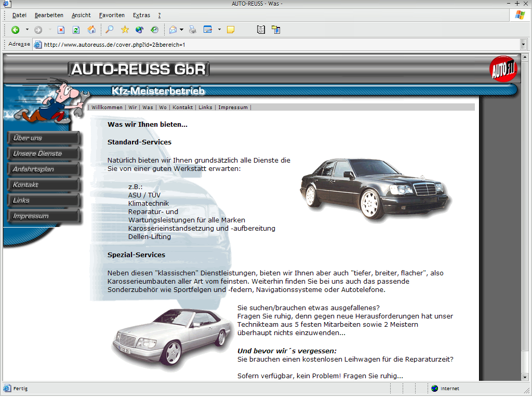Click the Internet zone globe in the status bar
The width and height of the screenshot is (532, 399).
click(x=435, y=389)
